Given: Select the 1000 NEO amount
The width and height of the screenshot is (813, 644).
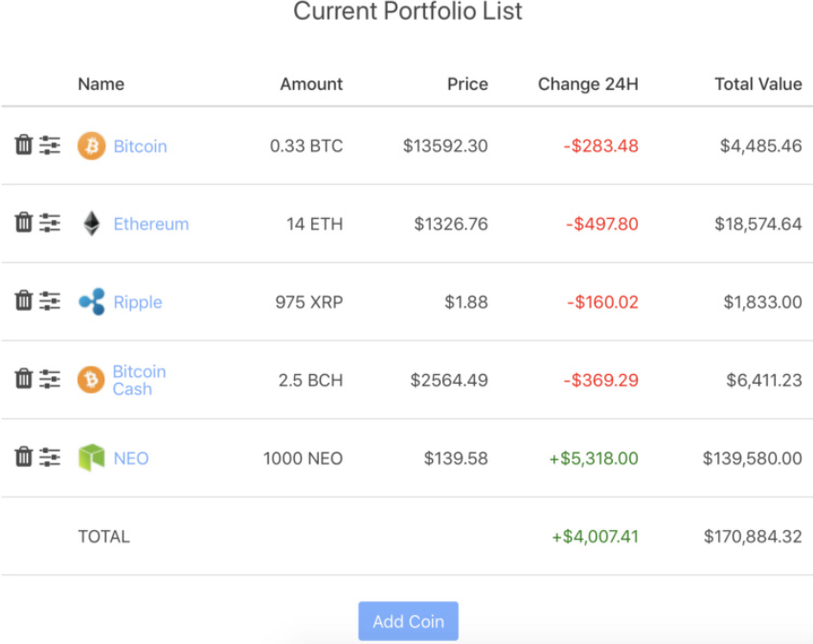Looking at the screenshot, I should (303, 458).
